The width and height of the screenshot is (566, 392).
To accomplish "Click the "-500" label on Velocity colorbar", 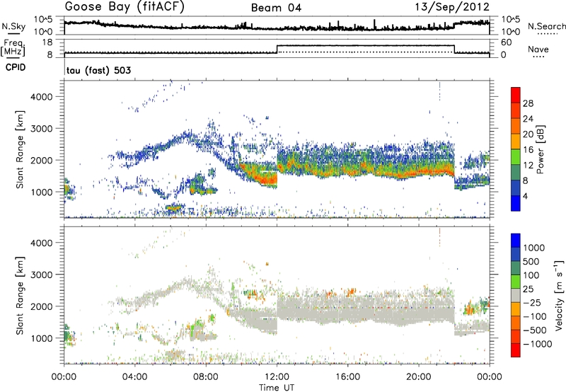I will [535, 330].
